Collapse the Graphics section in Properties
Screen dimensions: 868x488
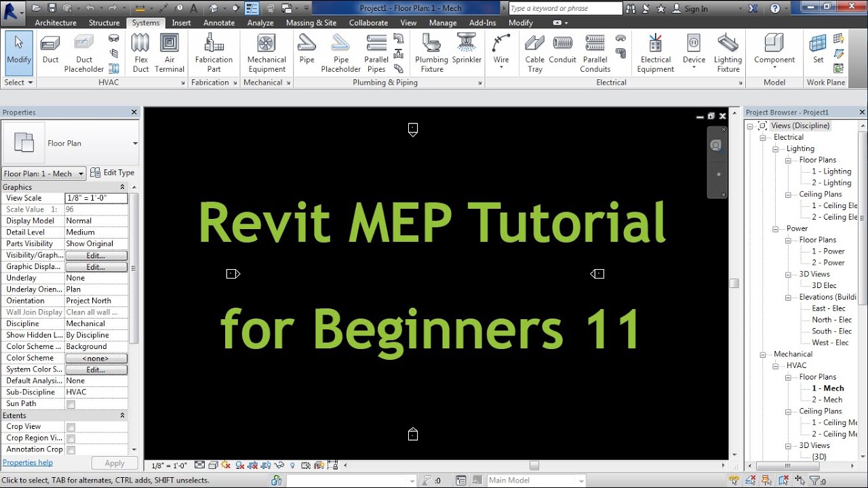coord(123,187)
